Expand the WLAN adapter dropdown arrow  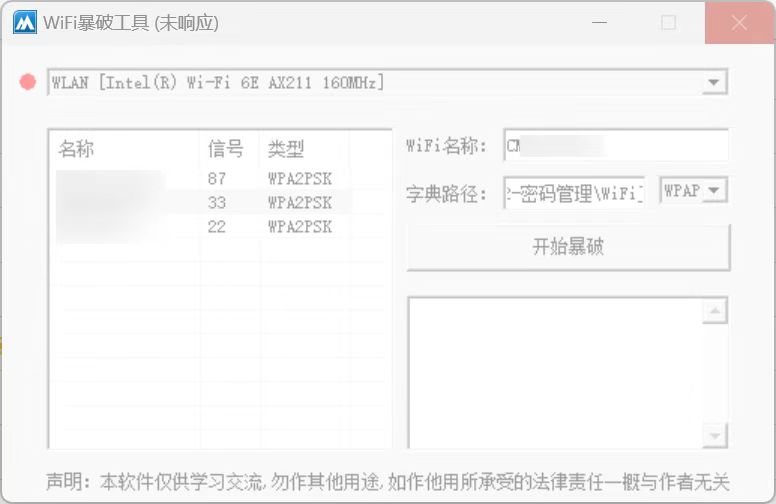(714, 82)
